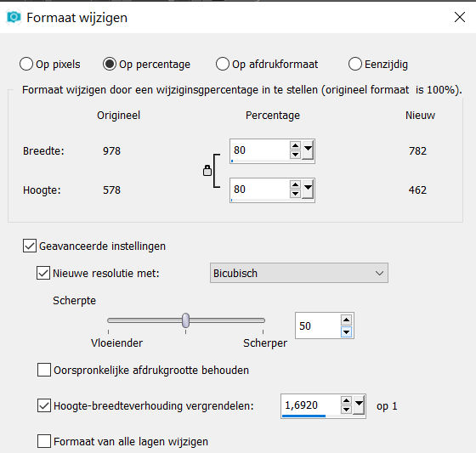This screenshot has width=476, height=453.
Task: Open the Breedte percentage dropdown arrow
Action: click(x=308, y=150)
